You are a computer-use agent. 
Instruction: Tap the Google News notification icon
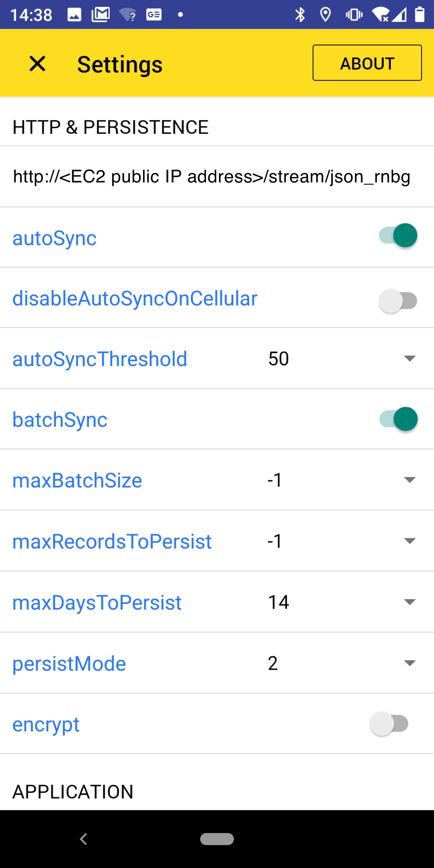click(154, 14)
